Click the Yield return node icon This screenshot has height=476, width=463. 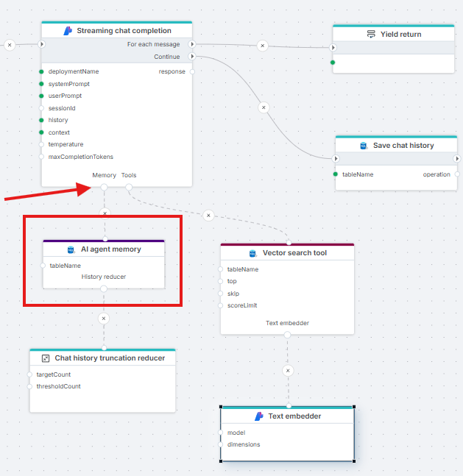pyautogui.click(x=371, y=34)
